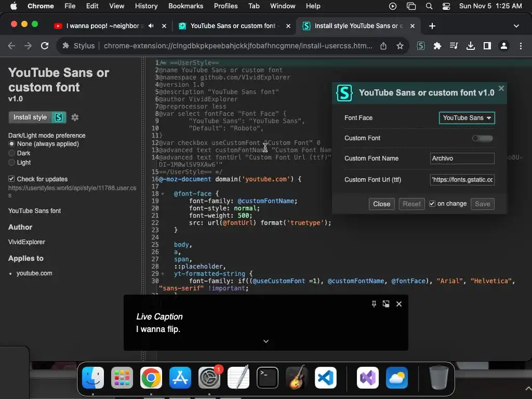The width and height of the screenshot is (532, 399).
Task: Toggle the Check for updates checkbox
Action: [11, 179]
